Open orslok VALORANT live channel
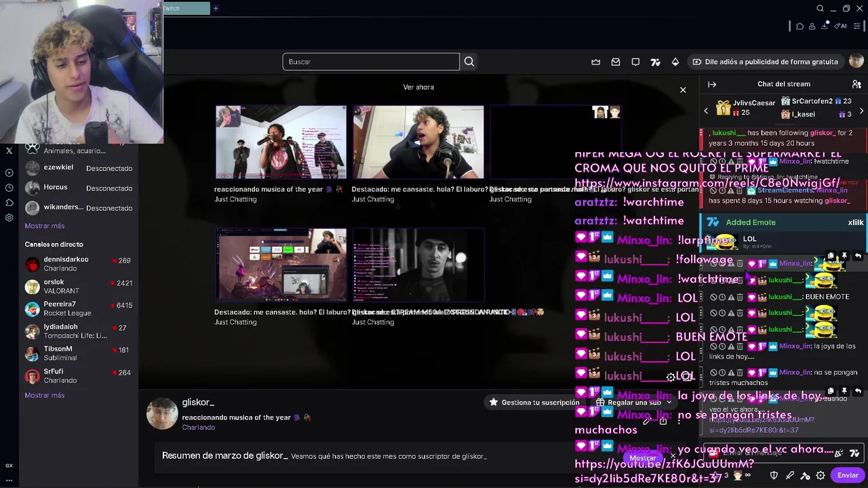868x488 pixels. click(78, 286)
